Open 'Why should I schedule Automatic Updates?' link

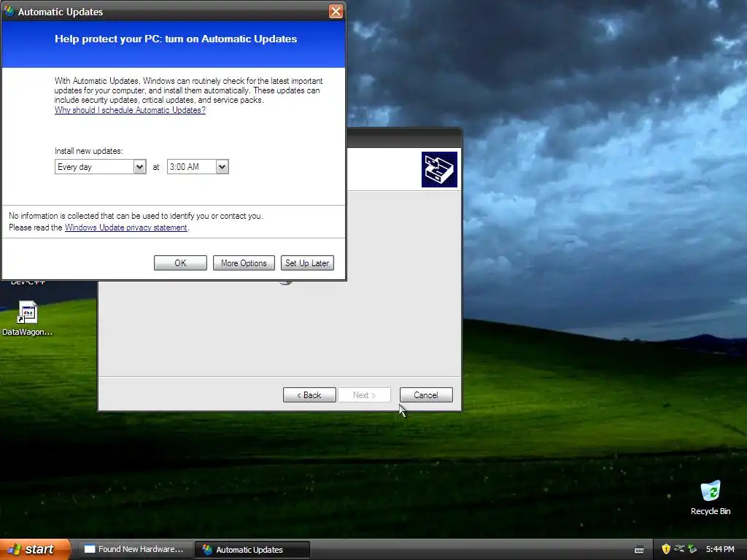point(130,110)
